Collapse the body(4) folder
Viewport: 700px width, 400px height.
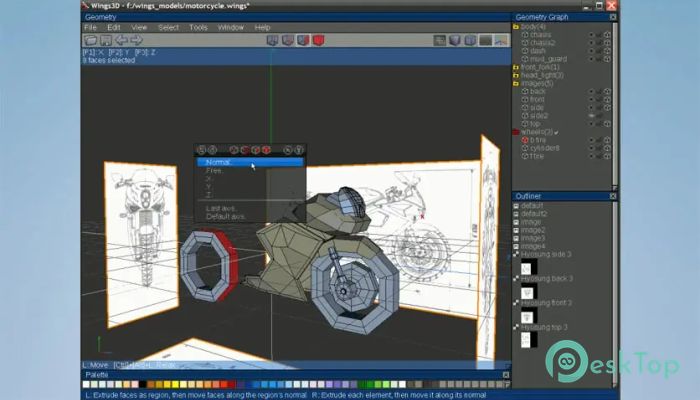(x=516, y=27)
